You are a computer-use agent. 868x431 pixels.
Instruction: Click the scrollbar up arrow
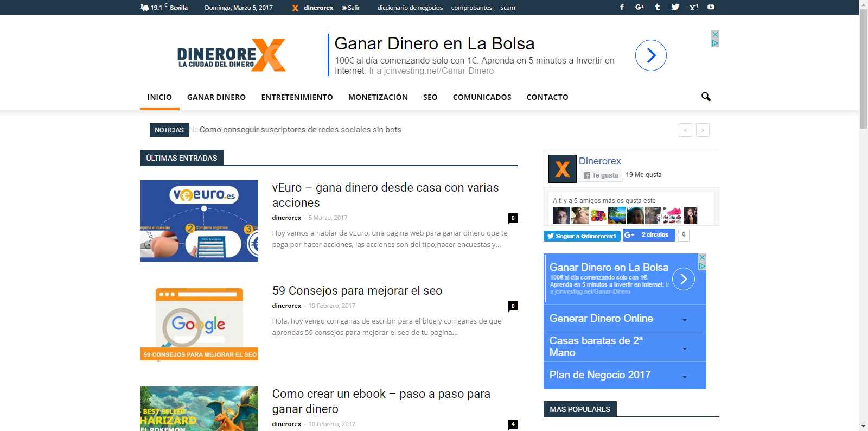863,4
